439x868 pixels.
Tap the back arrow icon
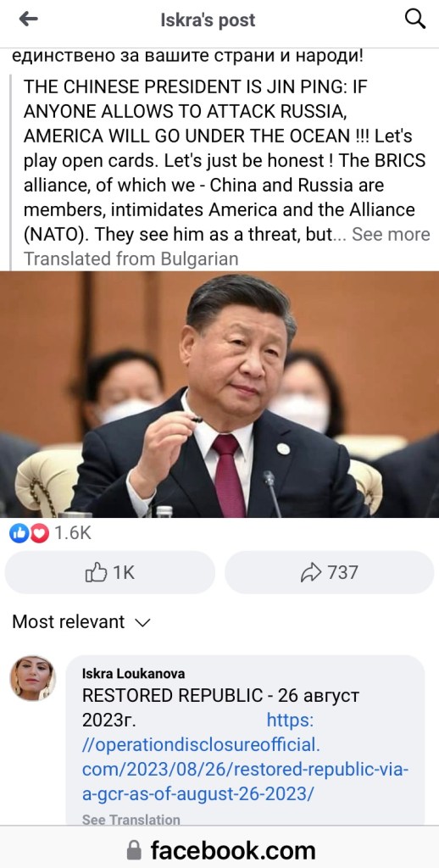28,19
